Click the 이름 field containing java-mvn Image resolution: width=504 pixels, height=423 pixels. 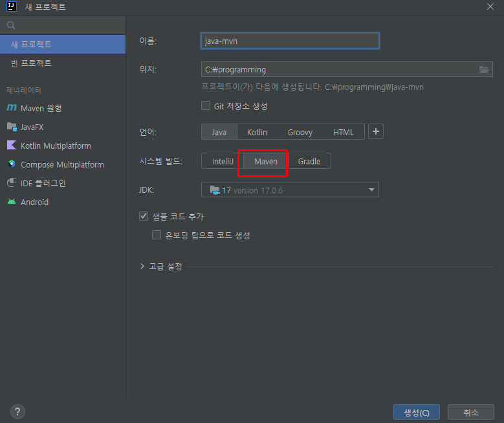(x=290, y=41)
